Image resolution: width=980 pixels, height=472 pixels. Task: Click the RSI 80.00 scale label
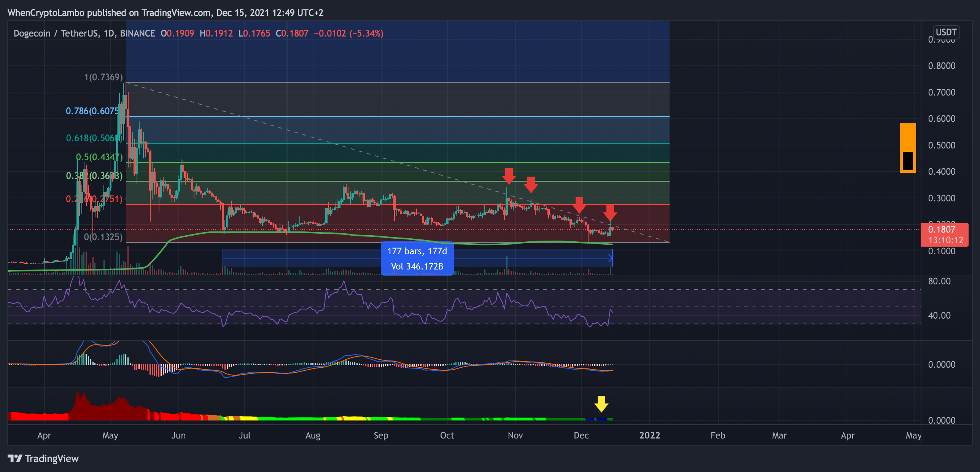click(939, 281)
